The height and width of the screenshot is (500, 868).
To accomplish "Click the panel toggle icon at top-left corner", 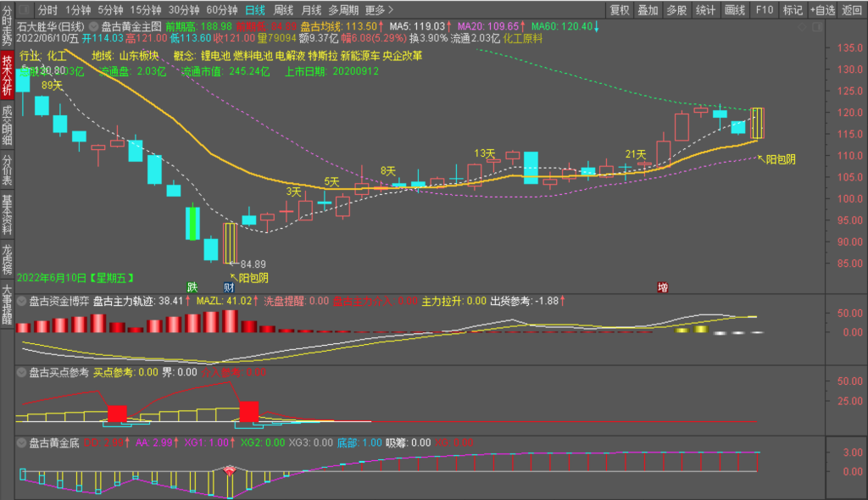I will tap(24, 10).
